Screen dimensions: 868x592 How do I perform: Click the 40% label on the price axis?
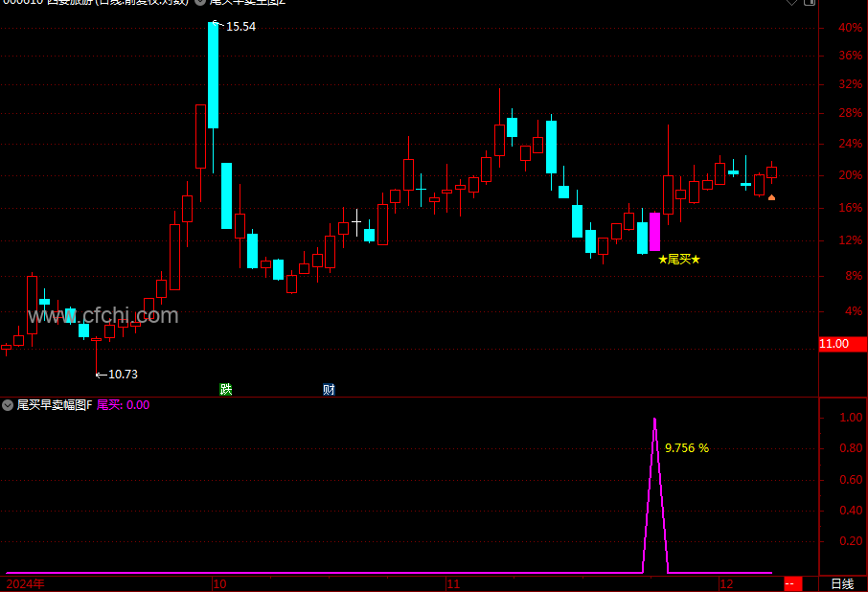point(851,28)
